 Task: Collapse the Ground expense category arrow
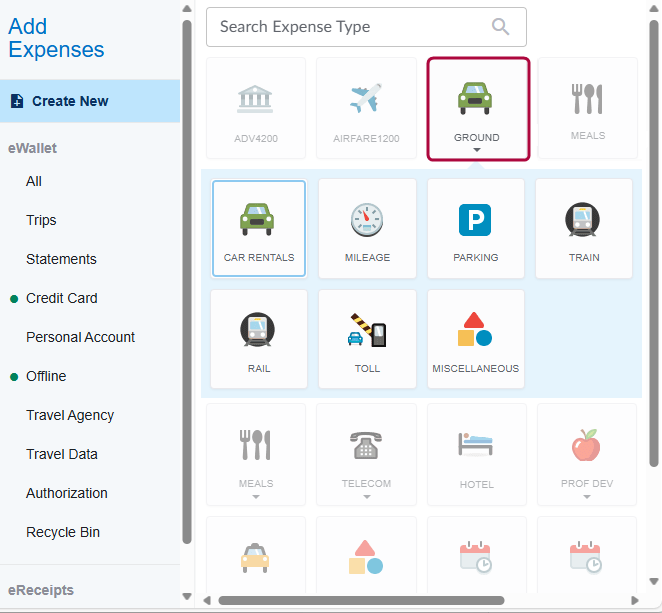tap(477, 151)
